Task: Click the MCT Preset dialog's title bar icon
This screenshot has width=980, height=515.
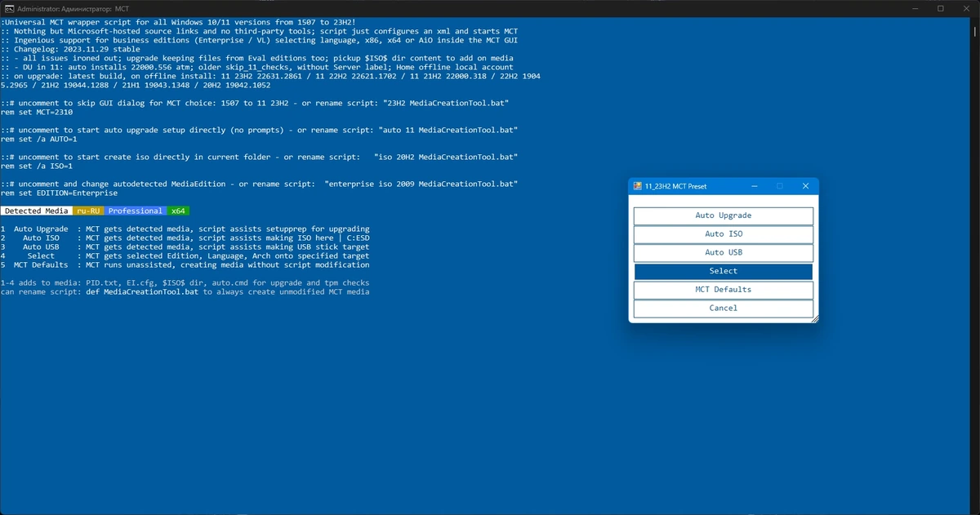Action: click(x=638, y=186)
